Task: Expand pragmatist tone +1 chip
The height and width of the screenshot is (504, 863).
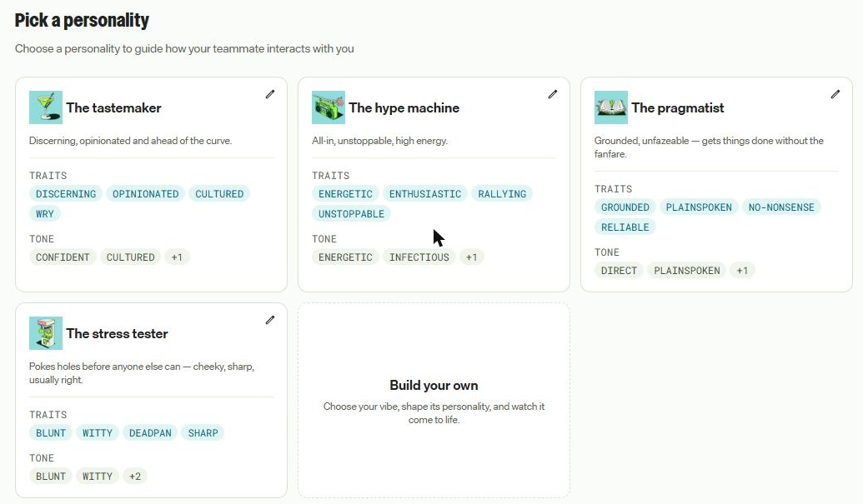Action: pos(742,271)
